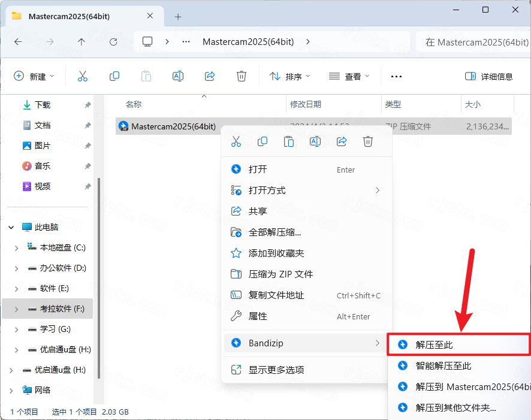The height and width of the screenshot is (420, 531).
Task: Click the Cut icon in the toolbar
Action: (83, 76)
